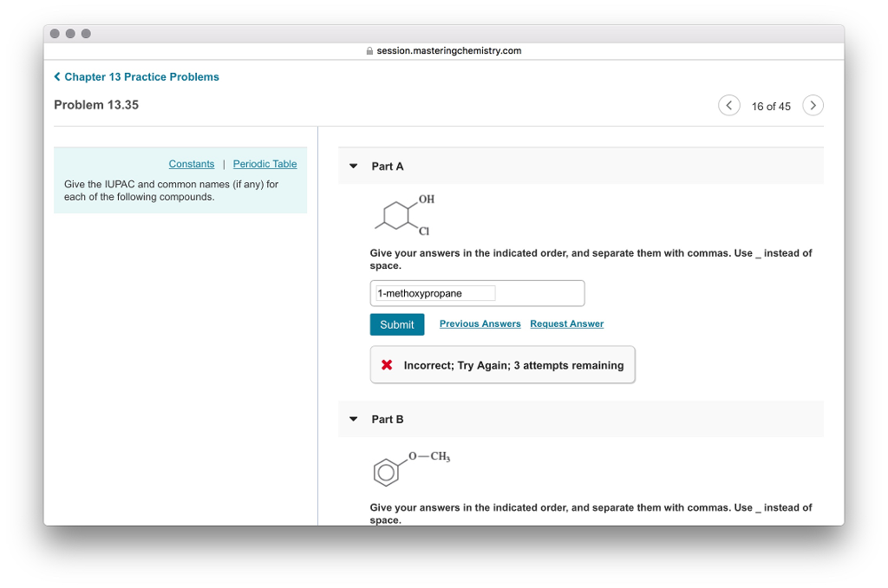Click the lock icon in address bar
This screenshot has width=888, height=588.
(x=369, y=51)
